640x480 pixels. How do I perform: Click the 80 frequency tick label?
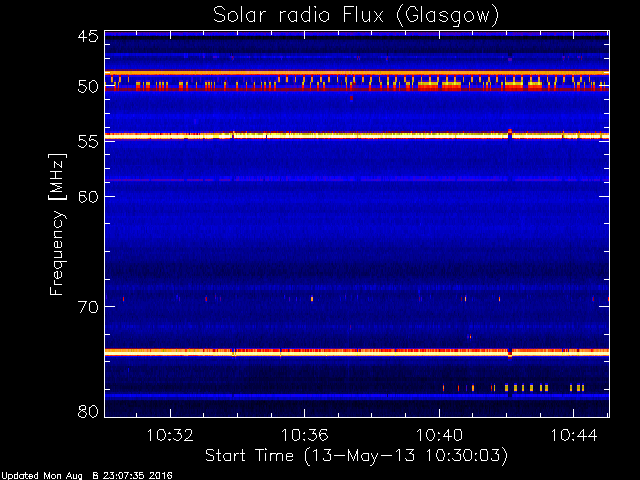(x=88, y=411)
